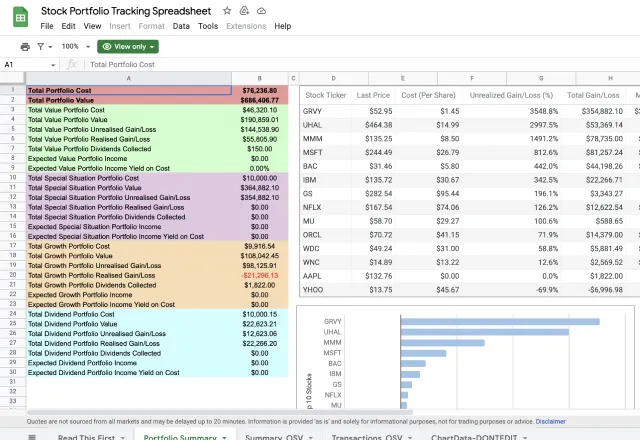Open the Help menu
Viewport: 640px width, 440px height.
click(282, 26)
